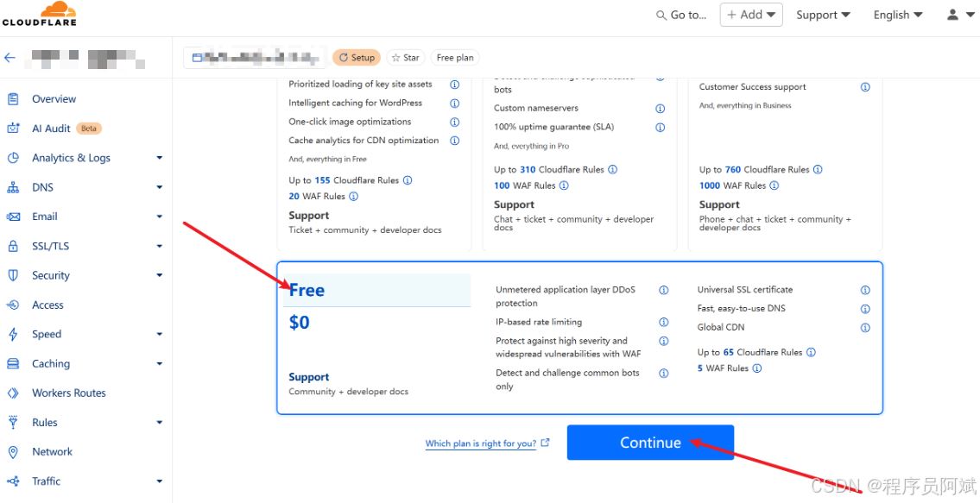The height and width of the screenshot is (503, 980).
Task: Open Overview in the sidebar
Action: (54, 98)
